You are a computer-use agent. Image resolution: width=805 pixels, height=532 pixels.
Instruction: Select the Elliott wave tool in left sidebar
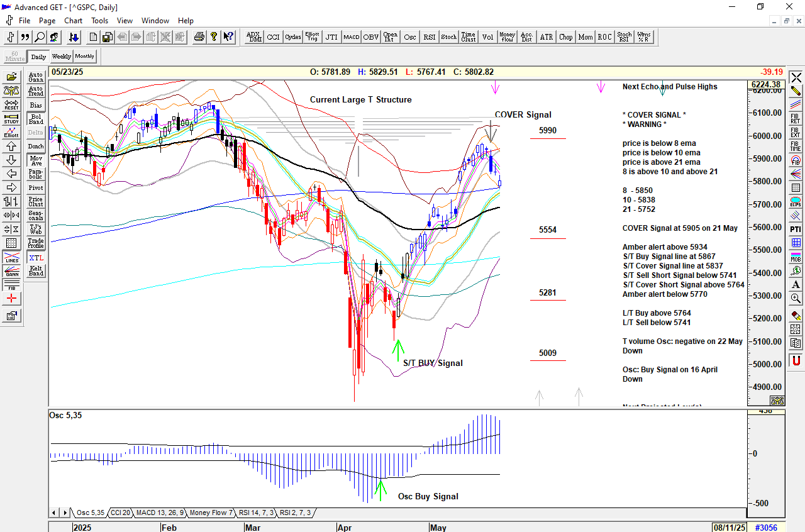tap(11, 132)
